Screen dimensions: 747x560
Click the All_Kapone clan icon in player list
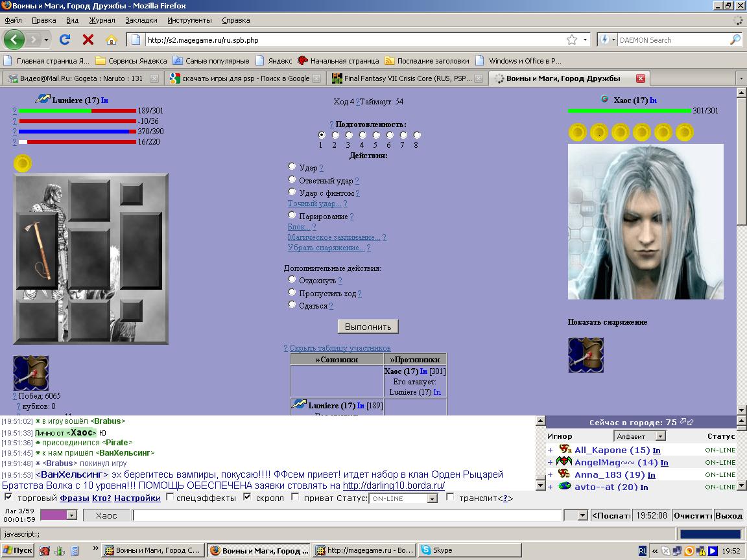point(565,449)
